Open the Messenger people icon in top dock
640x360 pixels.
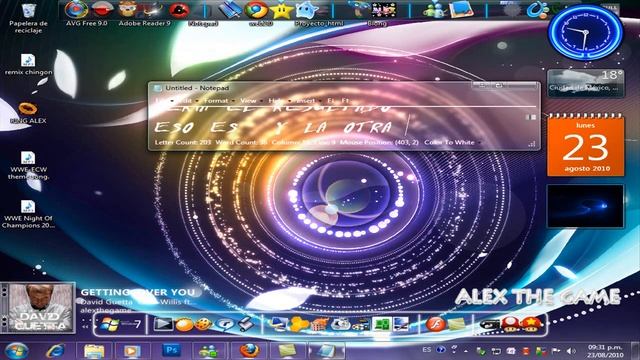[x=434, y=10]
